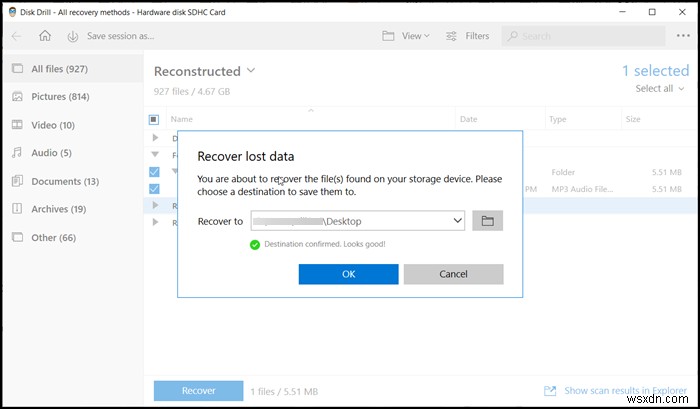
Task: Open the View dropdown menu
Action: point(405,36)
